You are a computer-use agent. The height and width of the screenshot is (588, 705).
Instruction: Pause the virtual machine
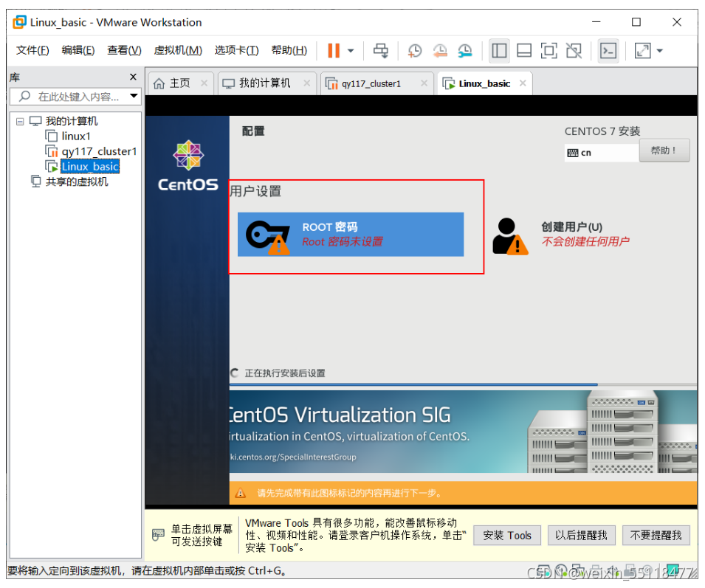click(334, 50)
